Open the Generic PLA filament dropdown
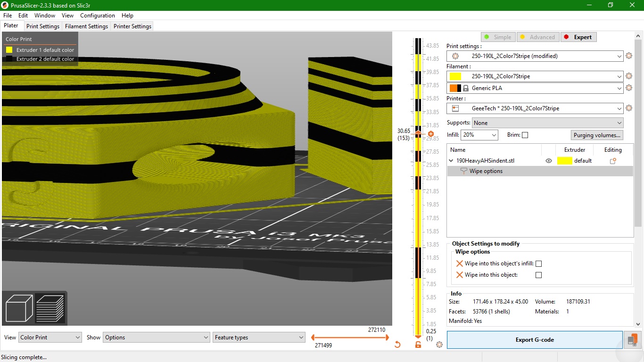 tap(535, 88)
